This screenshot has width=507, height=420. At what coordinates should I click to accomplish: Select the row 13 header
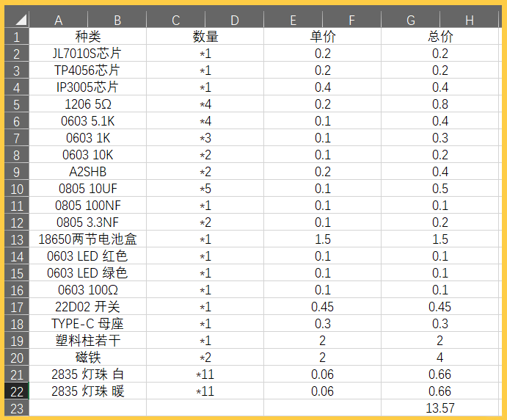point(17,239)
